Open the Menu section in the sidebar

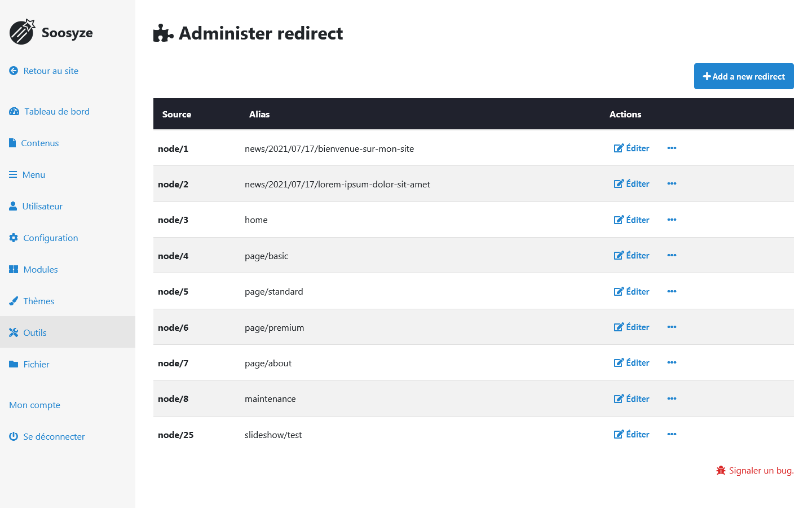click(x=33, y=174)
